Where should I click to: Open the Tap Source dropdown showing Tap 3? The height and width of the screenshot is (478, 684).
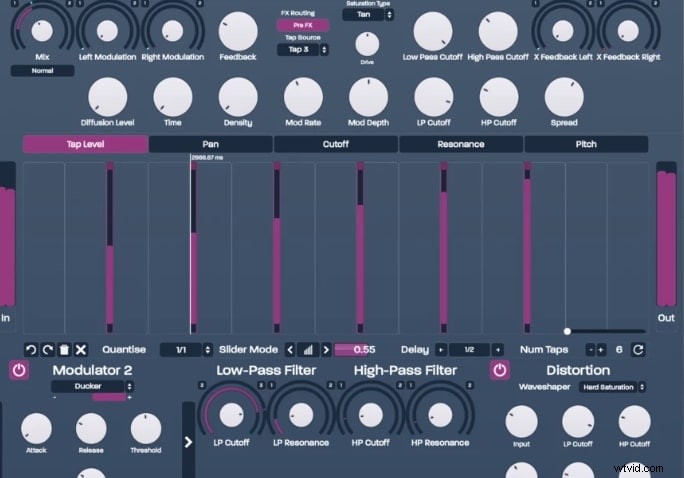(303, 50)
